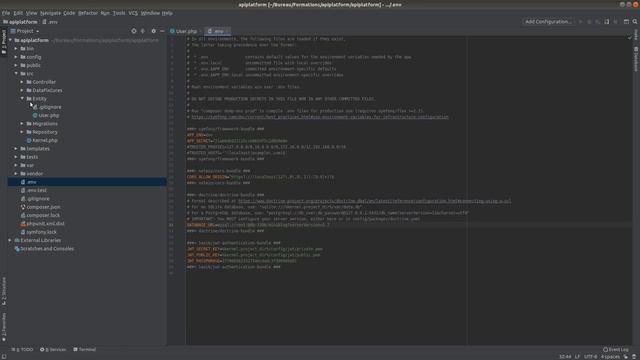Click the symfony.com documentation link in comments
Screen dimensions: 640x360
click(320, 117)
